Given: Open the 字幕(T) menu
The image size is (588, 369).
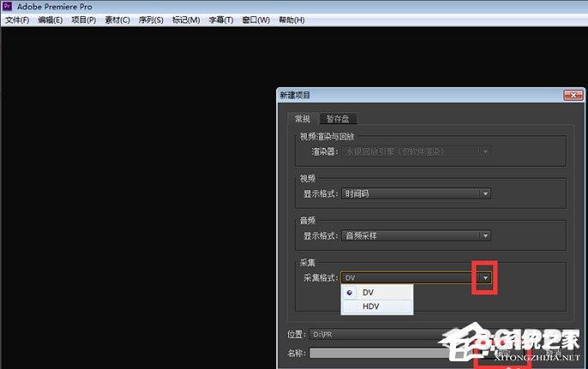Looking at the screenshot, I should [221, 20].
